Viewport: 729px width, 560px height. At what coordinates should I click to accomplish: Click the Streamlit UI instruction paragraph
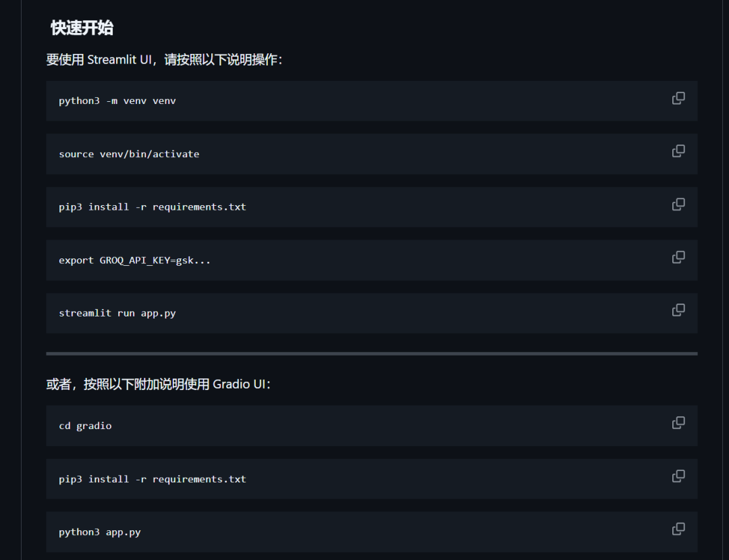pyautogui.click(x=164, y=59)
